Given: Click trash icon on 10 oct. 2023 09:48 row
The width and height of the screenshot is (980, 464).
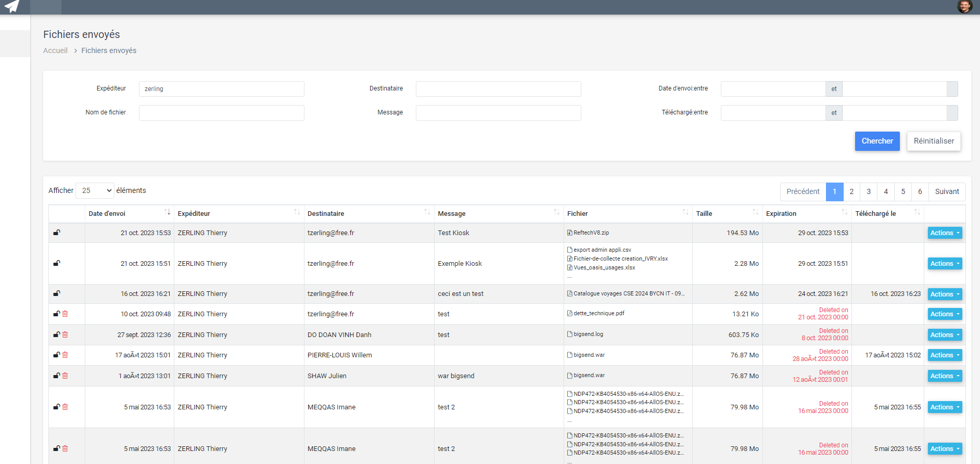Looking at the screenshot, I should pos(65,314).
